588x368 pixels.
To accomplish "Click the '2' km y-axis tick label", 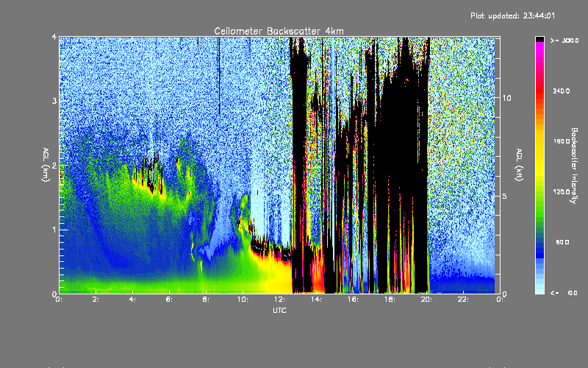I will click(54, 165).
